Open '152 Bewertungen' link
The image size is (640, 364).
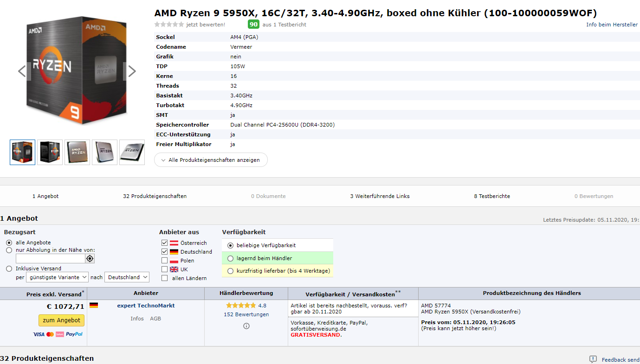(246, 314)
